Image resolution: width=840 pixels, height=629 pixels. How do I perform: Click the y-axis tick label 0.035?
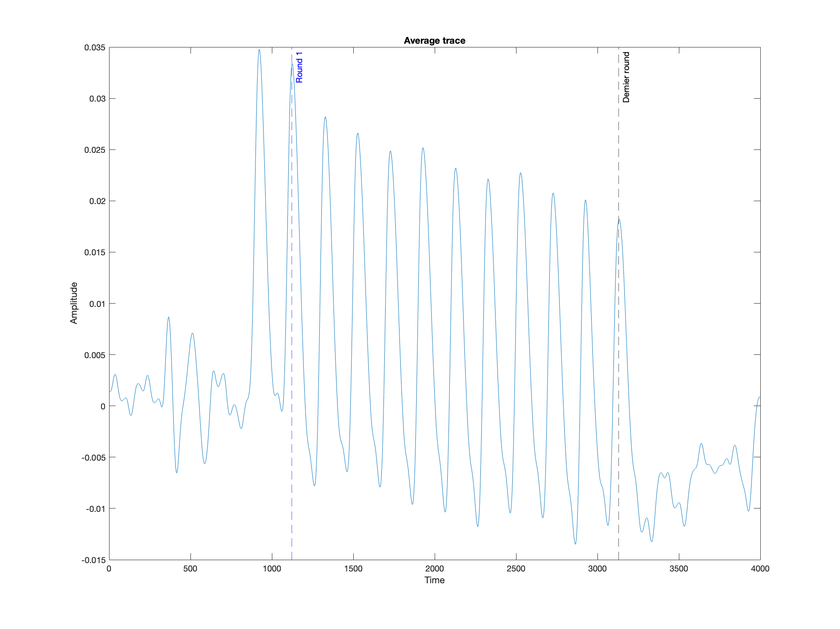coord(94,47)
